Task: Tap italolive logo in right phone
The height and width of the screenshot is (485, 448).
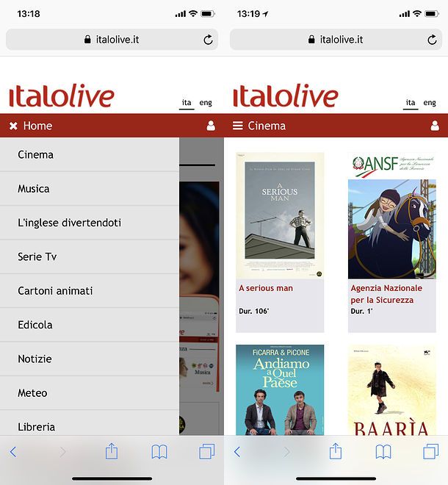Action: [x=286, y=96]
